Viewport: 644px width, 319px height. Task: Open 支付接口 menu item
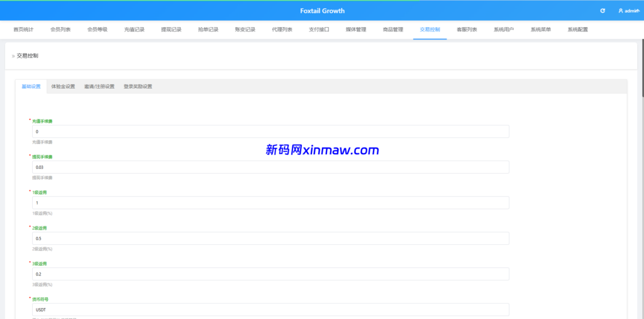tap(319, 30)
